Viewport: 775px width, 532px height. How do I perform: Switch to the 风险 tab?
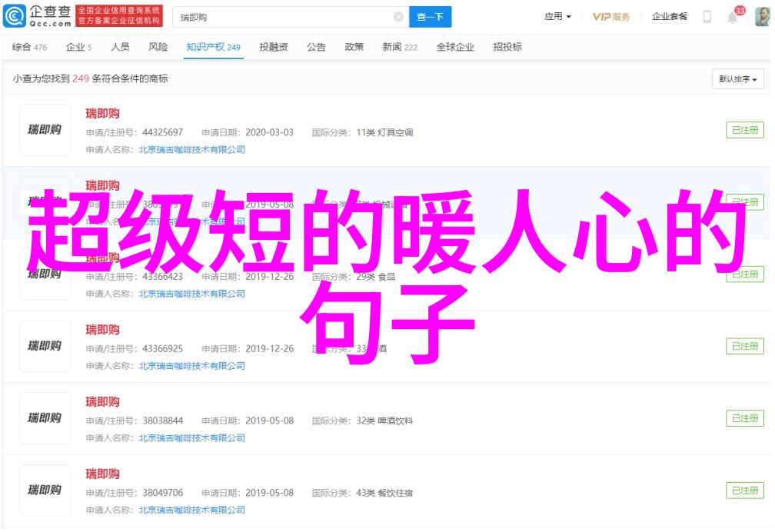tap(158, 47)
